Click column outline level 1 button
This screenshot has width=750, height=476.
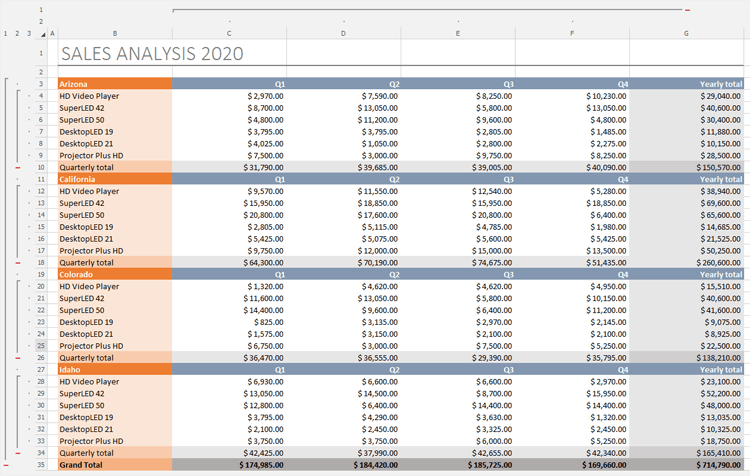pyautogui.click(x=41, y=9)
